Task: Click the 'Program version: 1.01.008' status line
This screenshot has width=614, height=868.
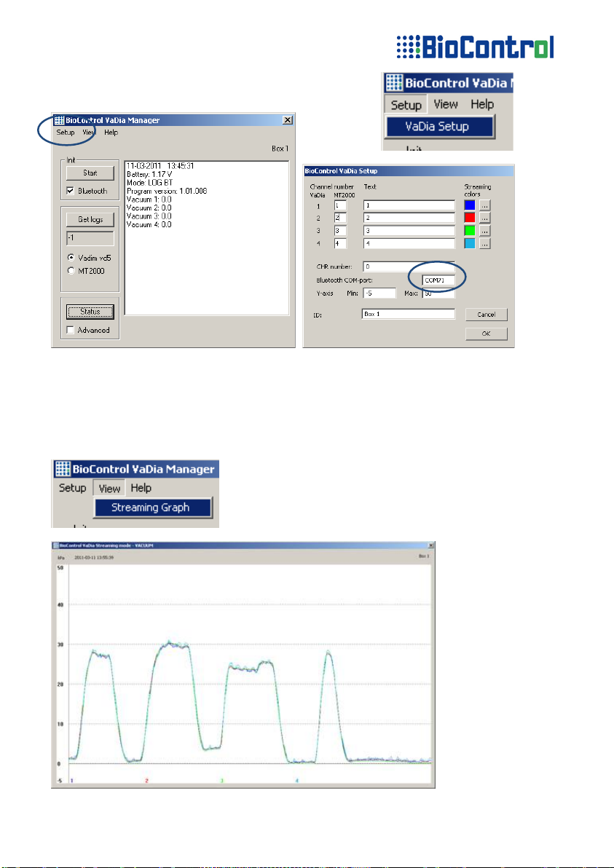Action: (167, 191)
